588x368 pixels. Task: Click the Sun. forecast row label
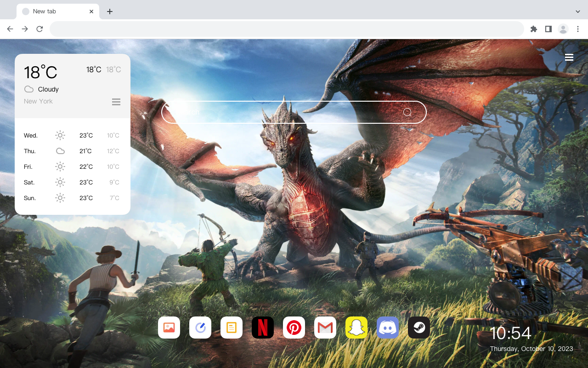pos(30,198)
